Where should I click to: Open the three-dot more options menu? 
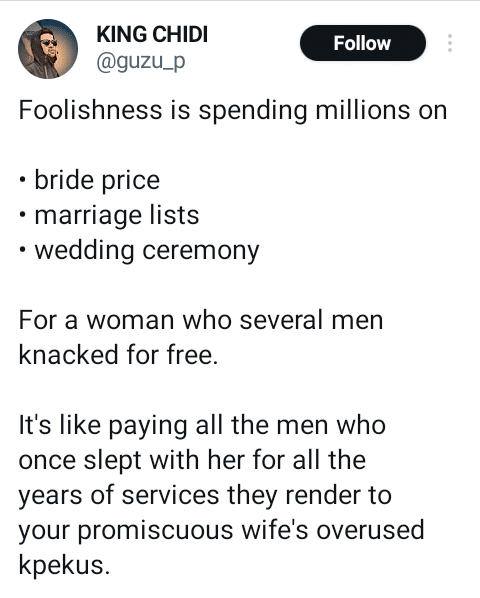[450, 43]
